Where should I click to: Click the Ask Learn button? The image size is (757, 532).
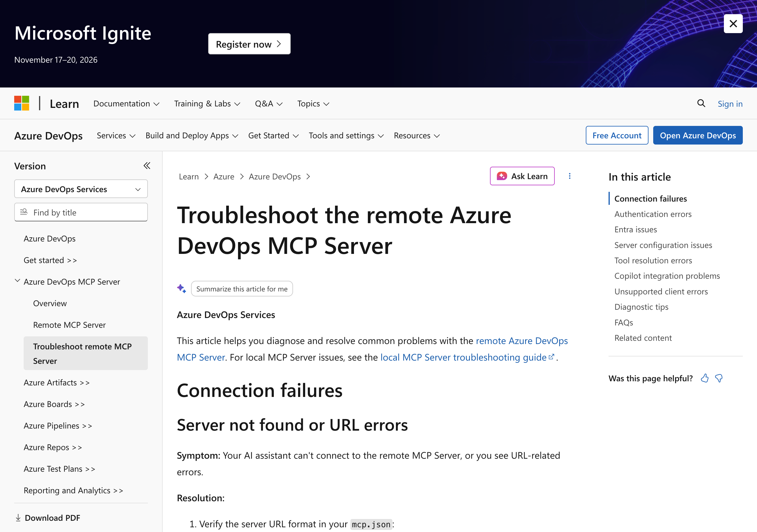pos(522,176)
